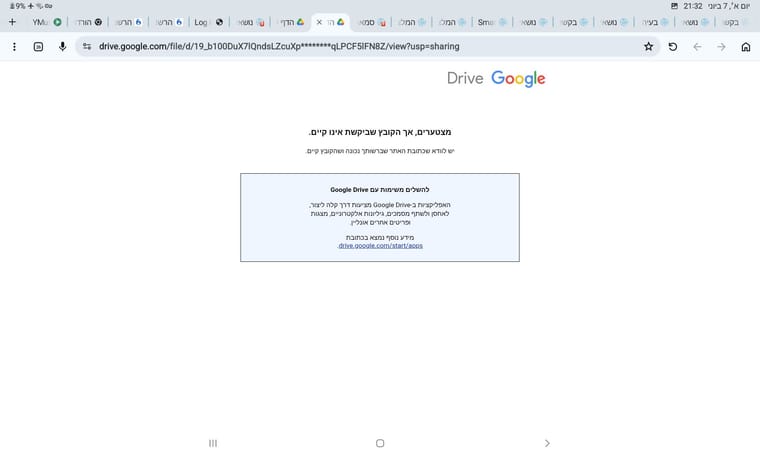This screenshot has width=760, height=456.
Task: Tap the Drive favicon on the active tab
Action: click(x=341, y=22)
